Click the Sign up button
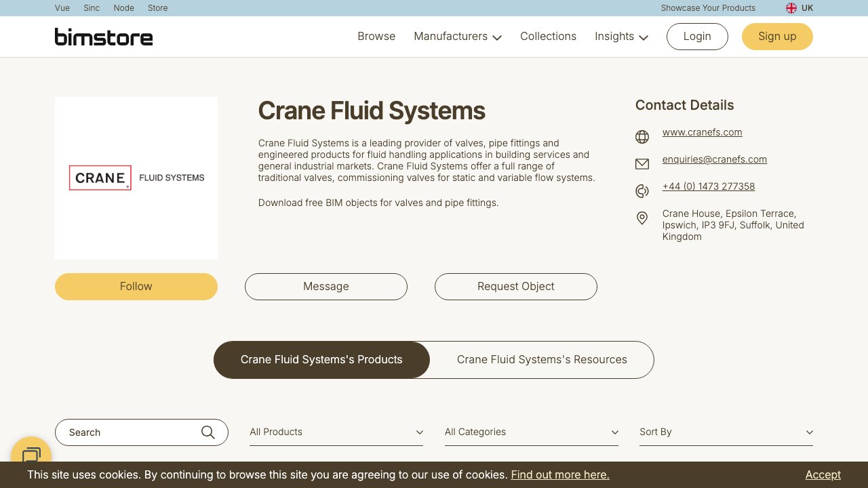Viewport: 868px width, 488px height. point(777,37)
